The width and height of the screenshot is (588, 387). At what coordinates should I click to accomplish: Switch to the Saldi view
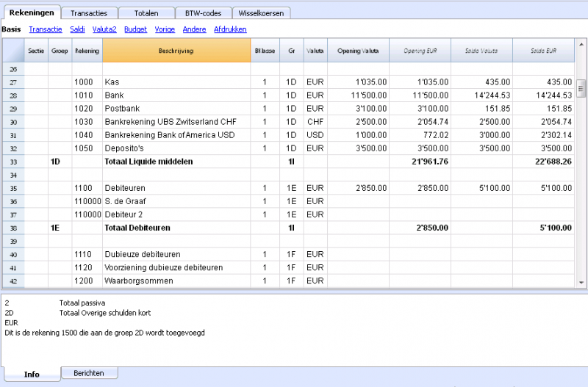pyautogui.click(x=77, y=29)
